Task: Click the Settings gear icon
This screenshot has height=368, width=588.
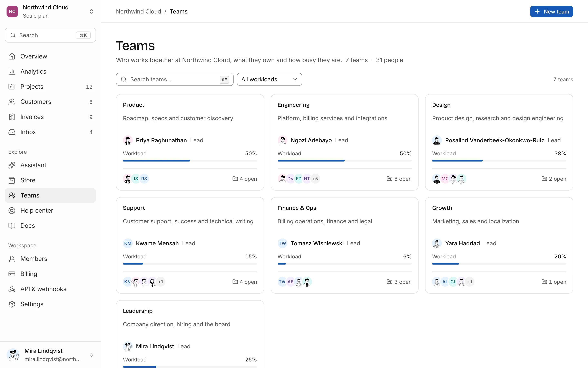Action: click(x=12, y=304)
